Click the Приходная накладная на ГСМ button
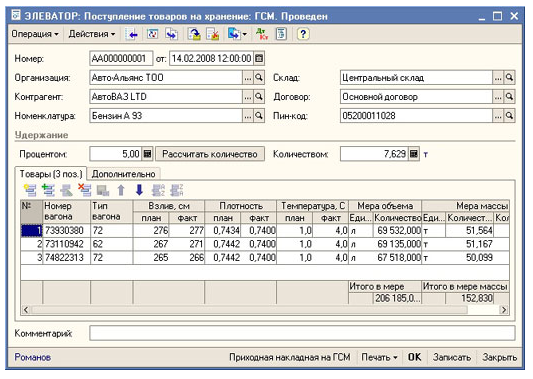The width and height of the screenshot is (533, 379). tap(290, 357)
